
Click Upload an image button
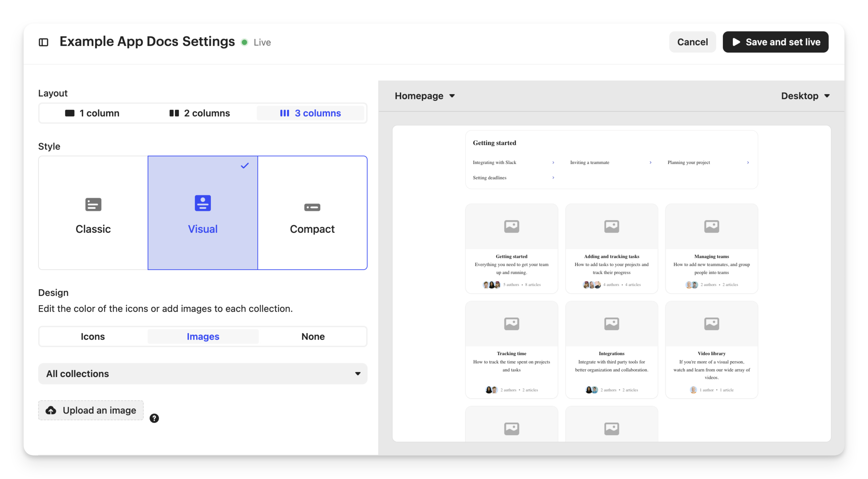click(91, 410)
